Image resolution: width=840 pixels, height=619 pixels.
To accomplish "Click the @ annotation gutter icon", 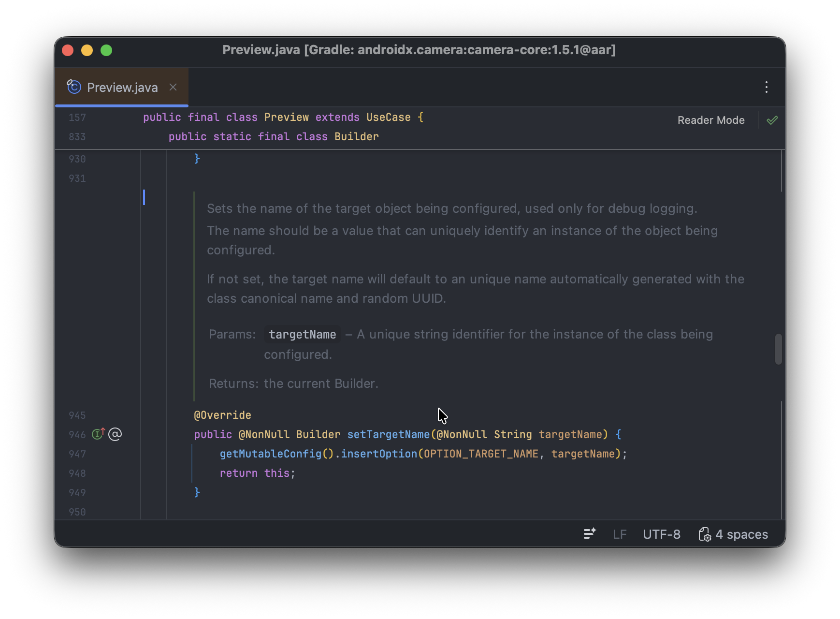I will pyautogui.click(x=115, y=434).
